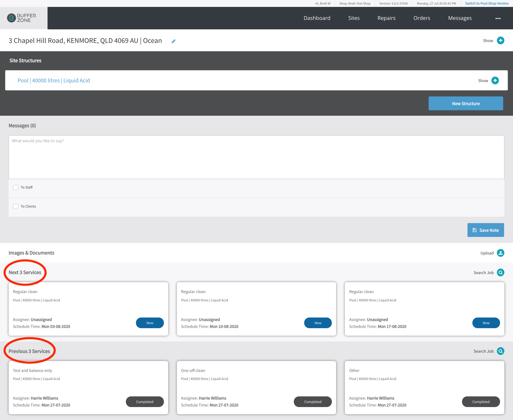Click the Images & Documents heading

(32, 253)
